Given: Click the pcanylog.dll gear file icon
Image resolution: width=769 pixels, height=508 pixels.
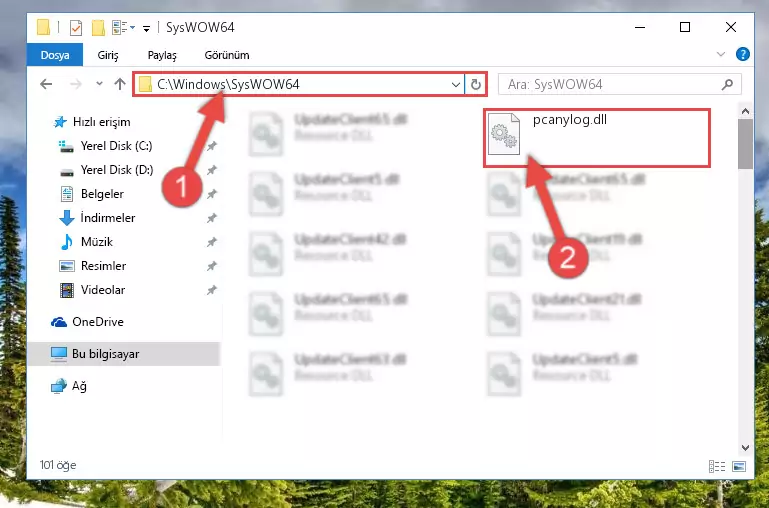Looking at the screenshot, I should click(504, 133).
